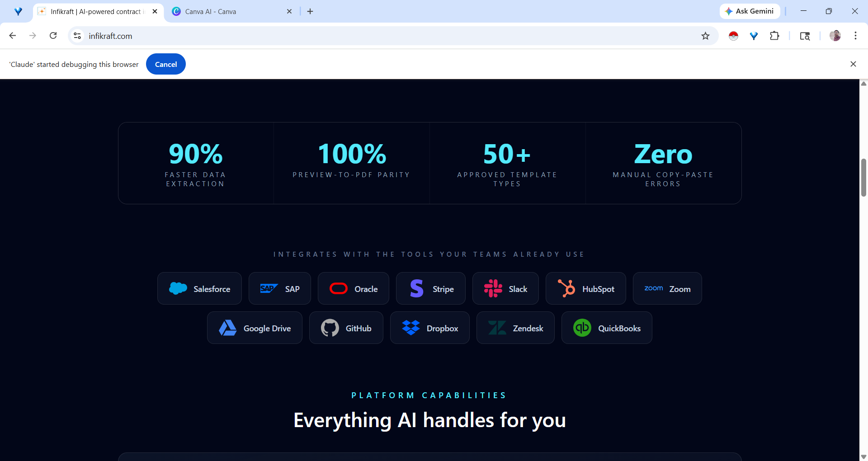Close the Canva AI tab
Image resolution: width=868 pixels, height=461 pixels.
[x=289, y=11]
